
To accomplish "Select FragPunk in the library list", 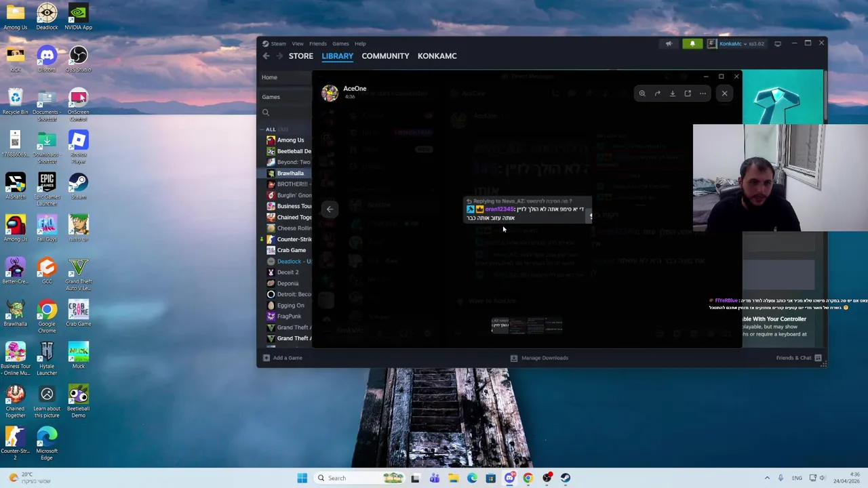I will point(289,317).
